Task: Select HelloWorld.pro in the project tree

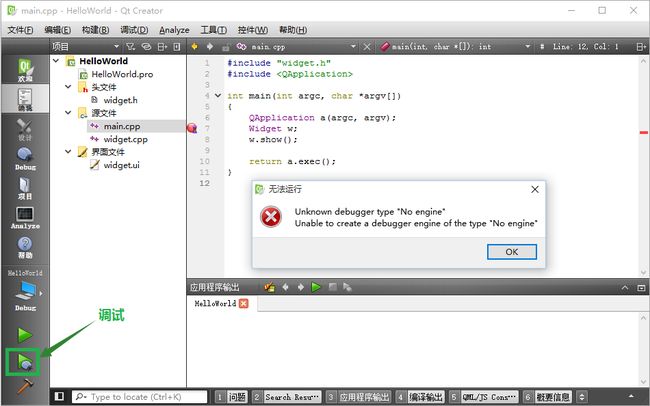Action: (x=122, y=74)
